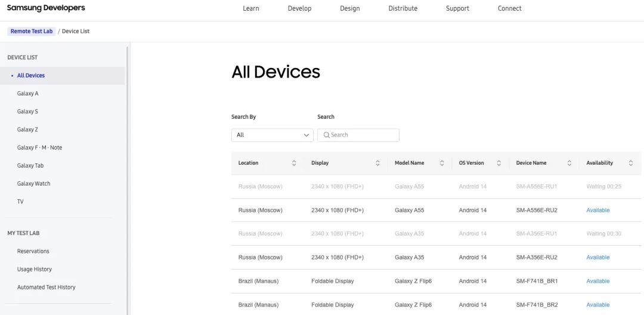The height and width of the screenshot is (315, 644).
Task: Click Galaxy A55 in SM-A556E-RU2 row
Action: point(410,210)
